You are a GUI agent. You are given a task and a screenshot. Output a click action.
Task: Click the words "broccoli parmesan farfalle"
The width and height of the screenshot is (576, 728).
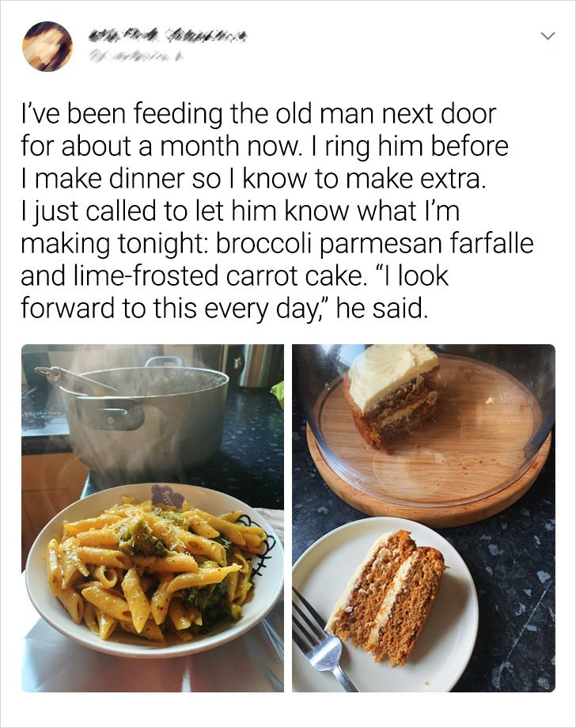pyautogui.click(x=374, y=244)
